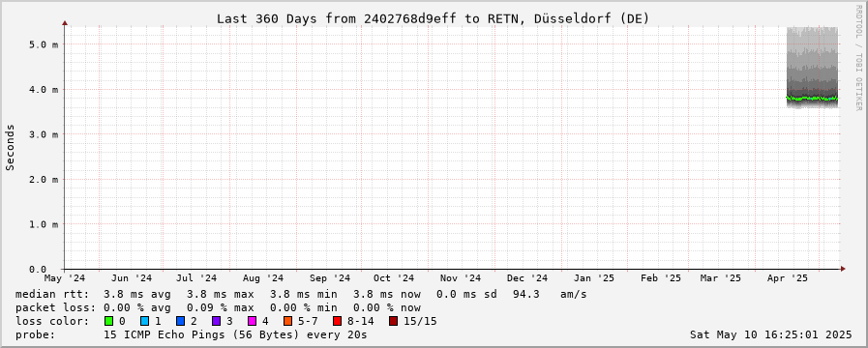Click the red 8-14 loss swatch
The width and height of the screenshot is (868, 348).
pyautogui.click(x=337, y=321)
